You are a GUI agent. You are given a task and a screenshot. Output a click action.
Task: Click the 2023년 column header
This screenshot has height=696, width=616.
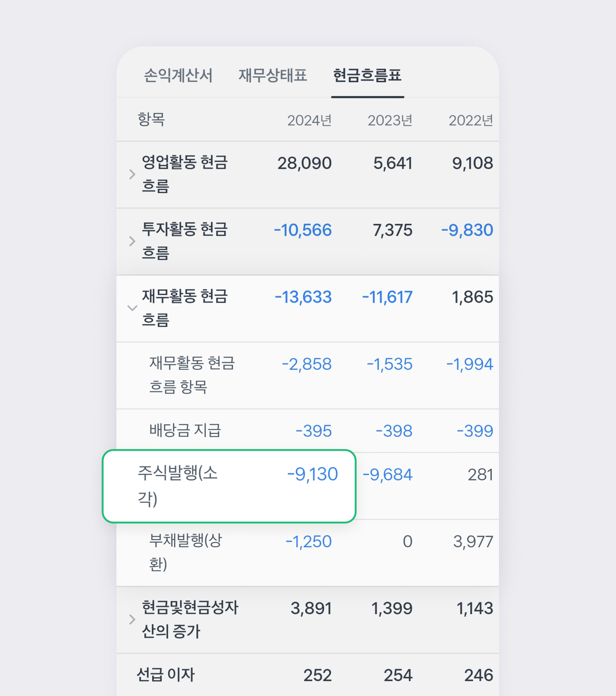[x=390, y=120]
